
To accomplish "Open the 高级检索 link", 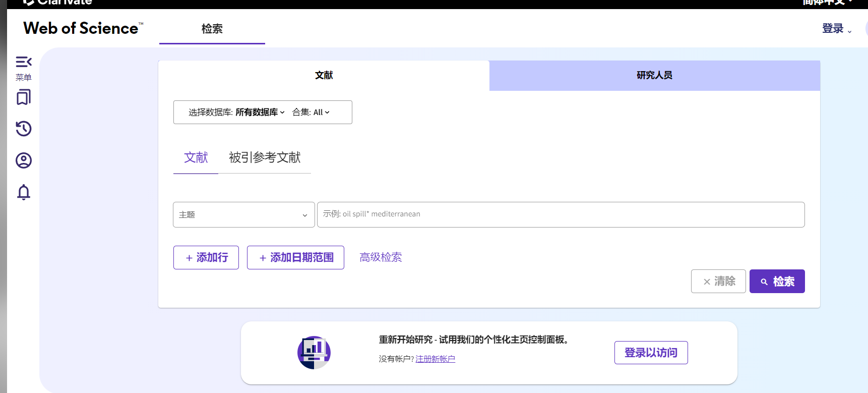I will tap(381, 257).
